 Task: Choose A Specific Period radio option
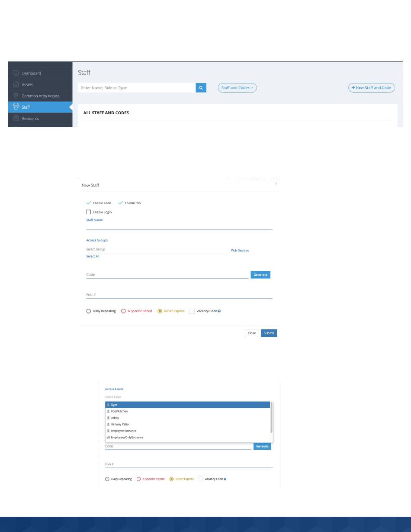(x=123, y=311)
